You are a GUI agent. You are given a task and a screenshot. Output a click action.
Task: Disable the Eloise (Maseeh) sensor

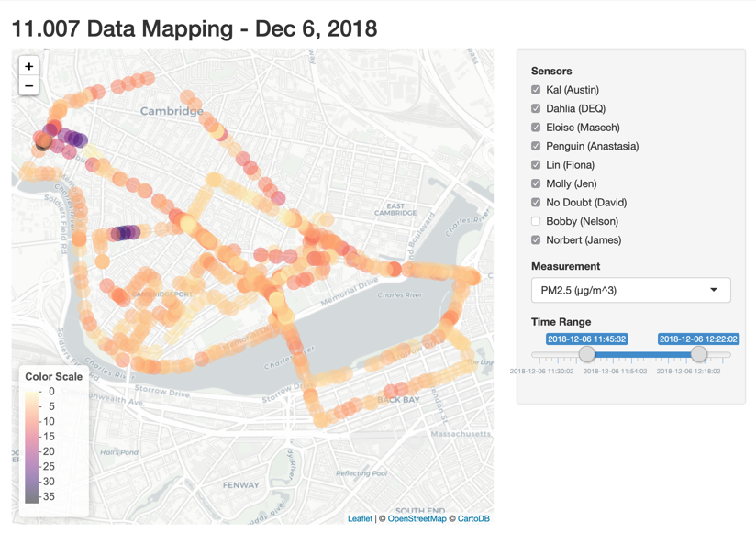(536, 128)
